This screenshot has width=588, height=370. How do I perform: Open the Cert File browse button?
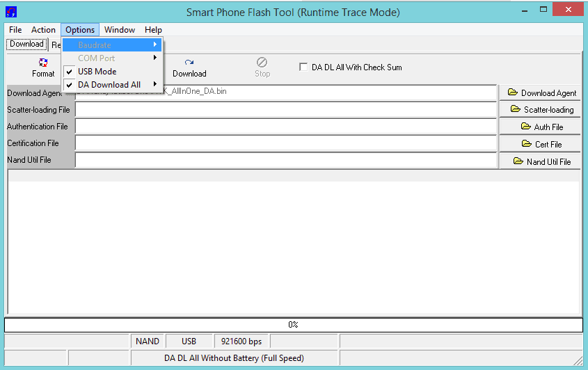(540, 144)
